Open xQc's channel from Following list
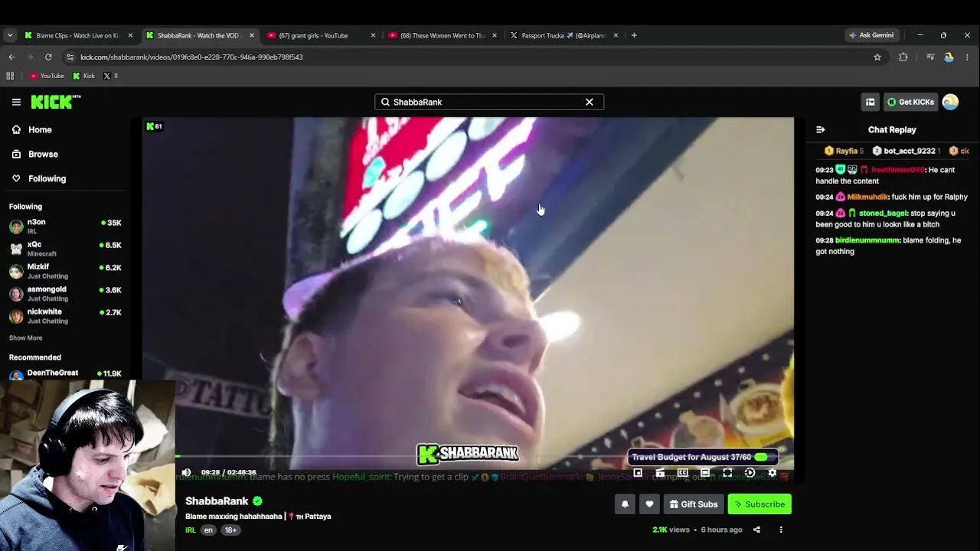The height and width of the screenshot is (551, 980). coord(65,249)
